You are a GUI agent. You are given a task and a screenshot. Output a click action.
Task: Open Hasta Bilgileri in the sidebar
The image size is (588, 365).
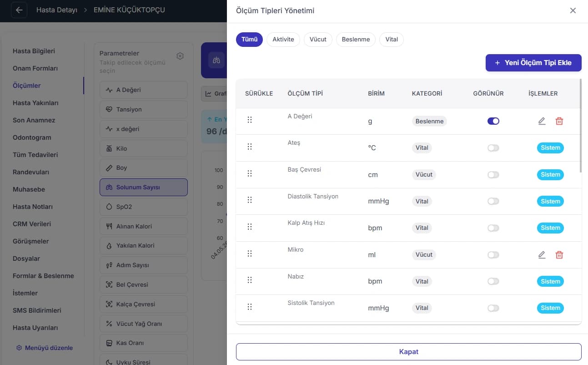[34, 51]
